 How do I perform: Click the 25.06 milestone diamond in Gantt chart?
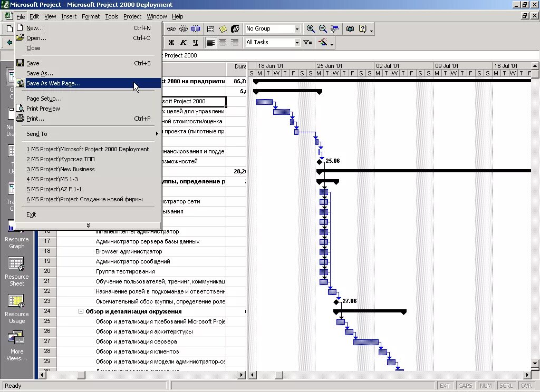(319, 161)
